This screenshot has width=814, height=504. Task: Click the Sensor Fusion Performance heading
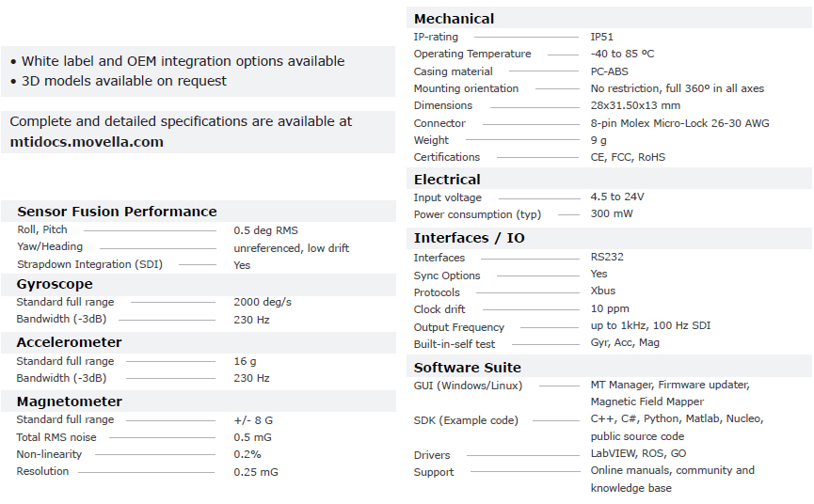click(117, 212)
